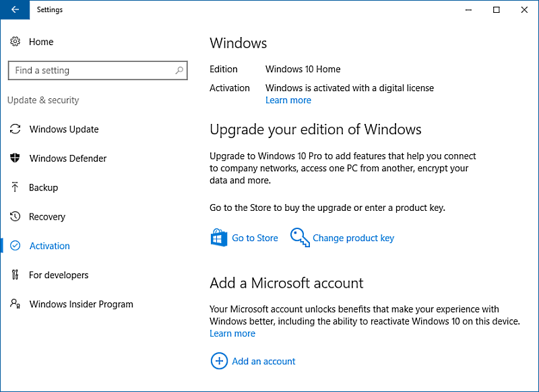Click the Windows Update refresh icon
This screenshot has width=539, height=392.
pyautogui.click(x=15, y=129)
